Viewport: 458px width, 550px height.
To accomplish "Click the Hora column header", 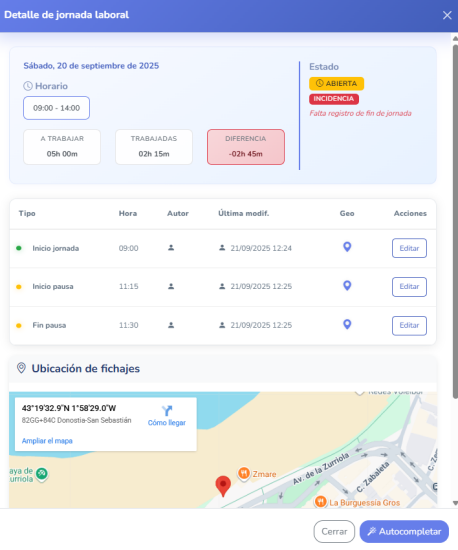I will pos(128,213).
